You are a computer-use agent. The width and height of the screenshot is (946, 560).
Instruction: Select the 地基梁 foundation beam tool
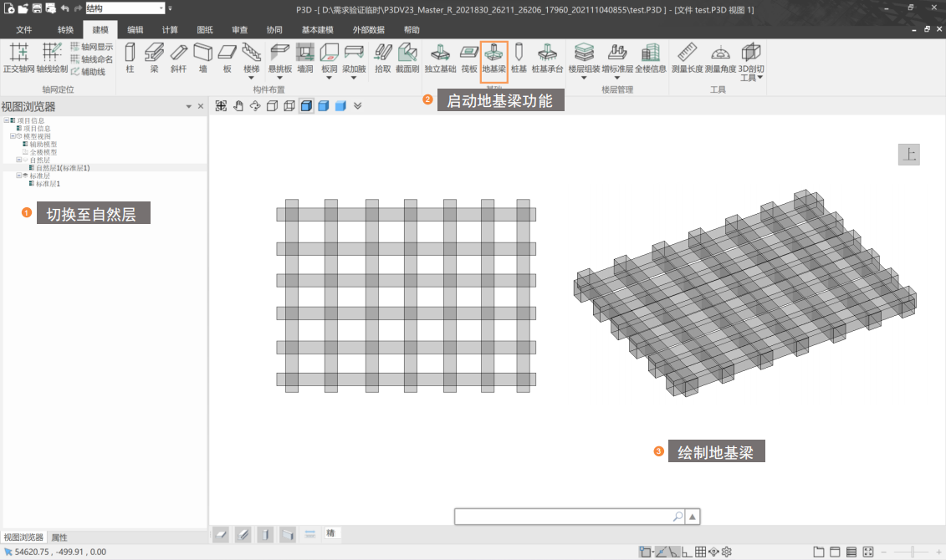[x=493, y=58]
